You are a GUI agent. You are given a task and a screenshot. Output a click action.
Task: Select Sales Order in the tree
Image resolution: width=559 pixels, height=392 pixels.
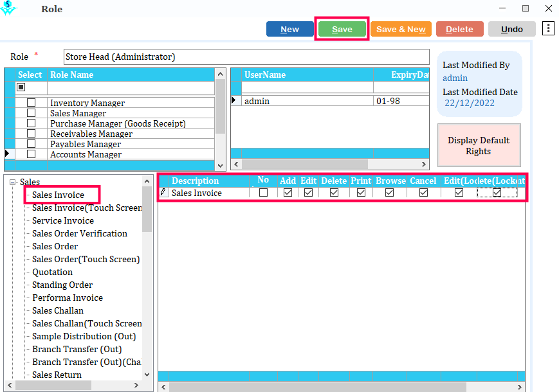pyautogui.click(x=55, y=246)
